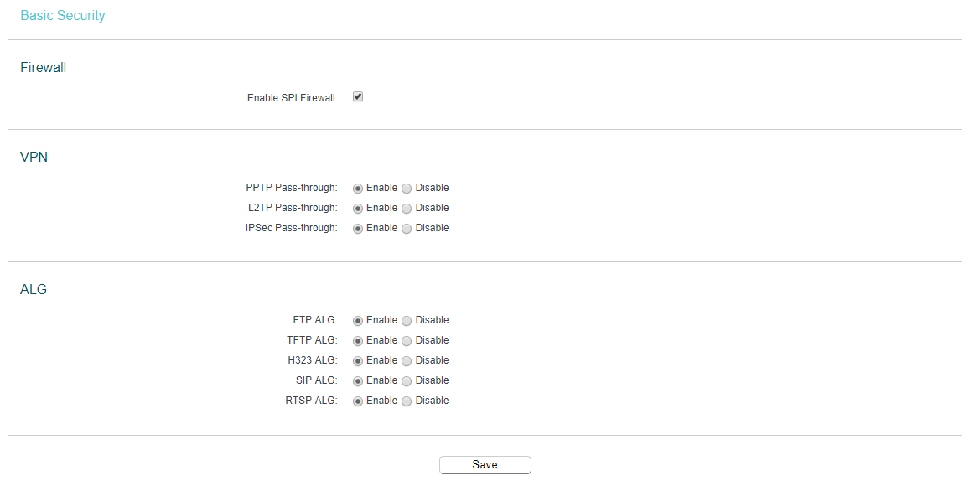Turn off TFTP ALG with Disable

pos(407,340)
